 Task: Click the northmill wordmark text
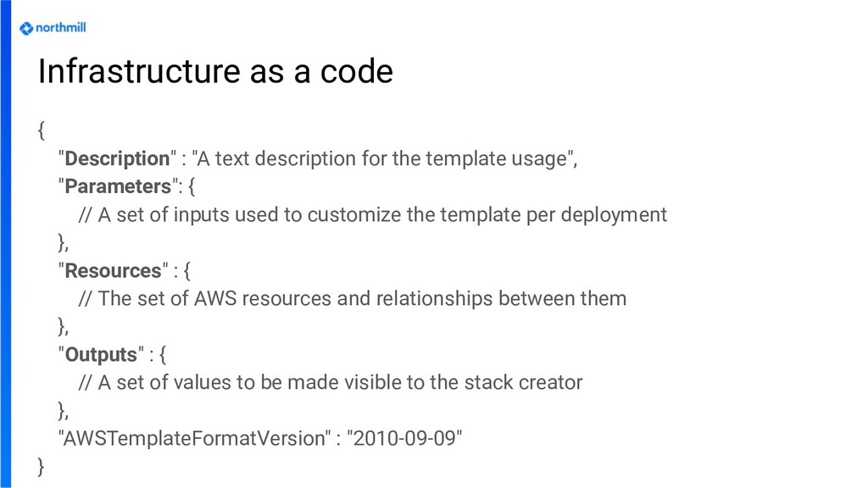tap(60, 28)
